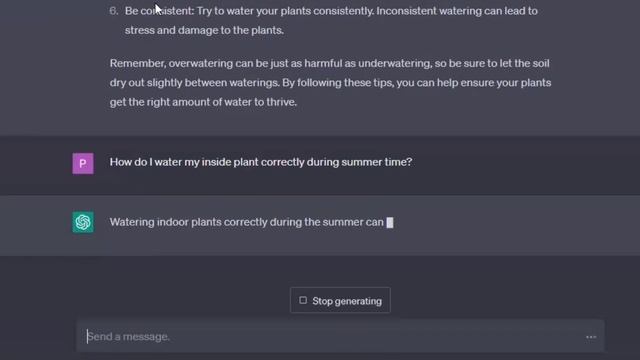Click the list number 6 marker
Viewport: 640px width, 360px height.
[113, 11]
